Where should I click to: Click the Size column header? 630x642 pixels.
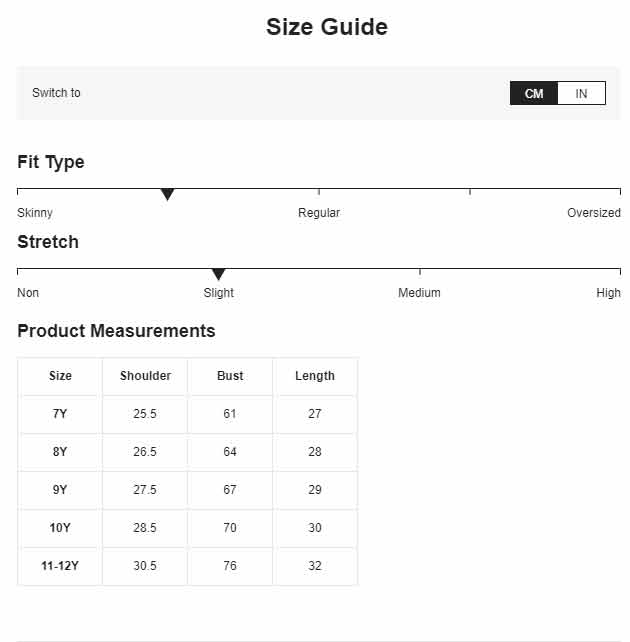pyautogui.click(x=60, y=376)
